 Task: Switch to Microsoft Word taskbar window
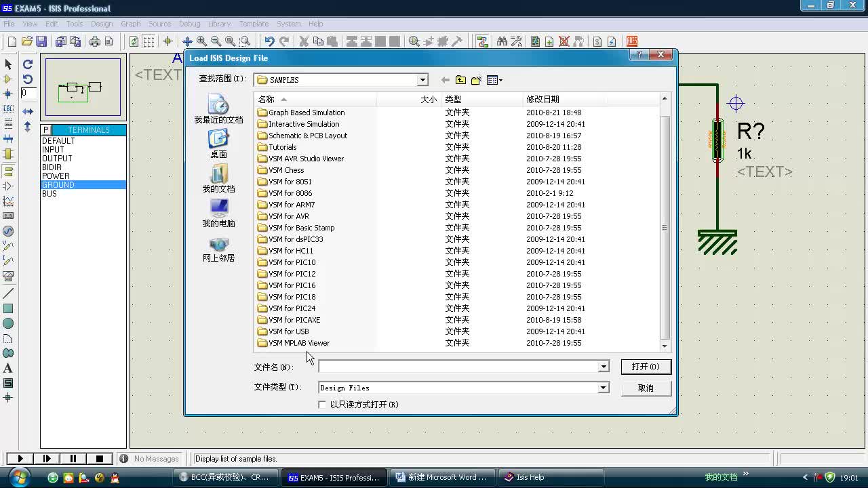[x=444, y=477]
